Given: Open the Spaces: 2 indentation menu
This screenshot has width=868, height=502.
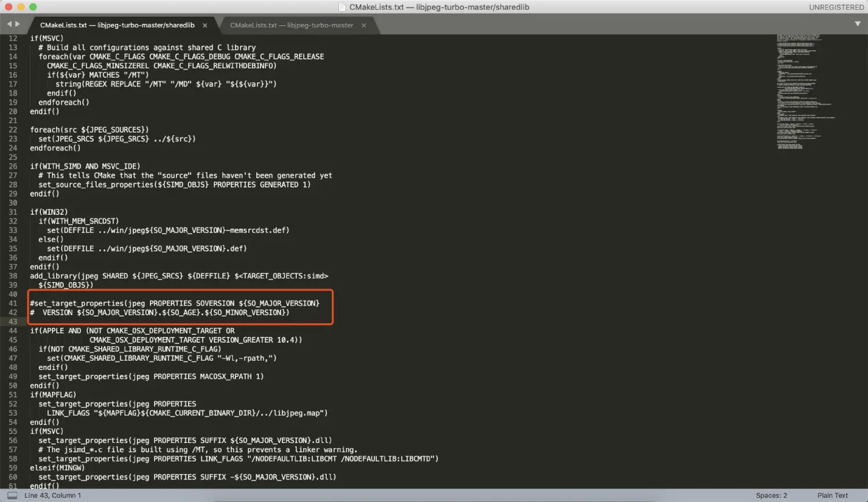Looking at the screenshot, I should click(x=771, y=496).
